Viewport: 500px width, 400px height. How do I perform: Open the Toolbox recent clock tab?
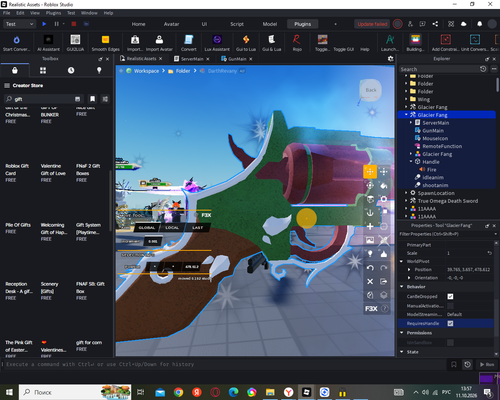click(x=71, y=70)
